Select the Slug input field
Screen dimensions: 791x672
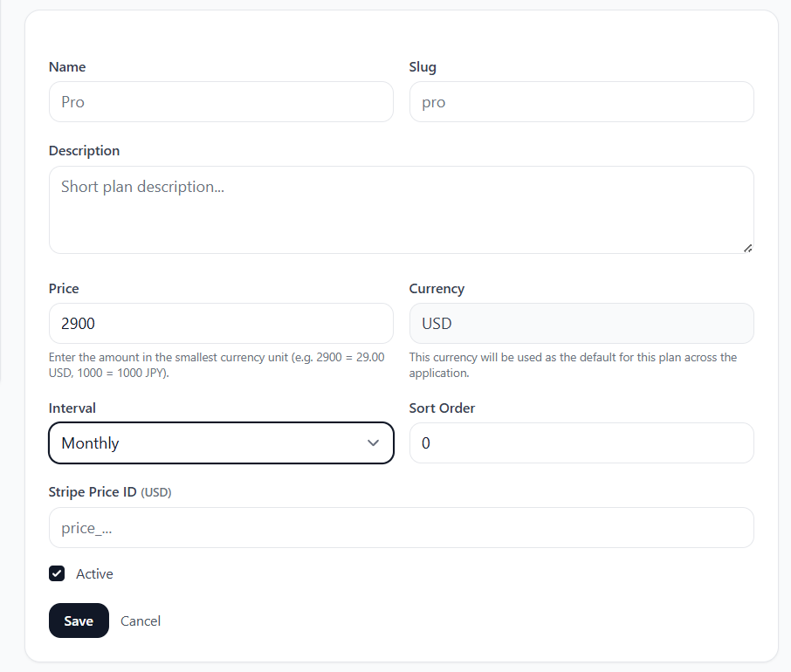coord(581,101)
